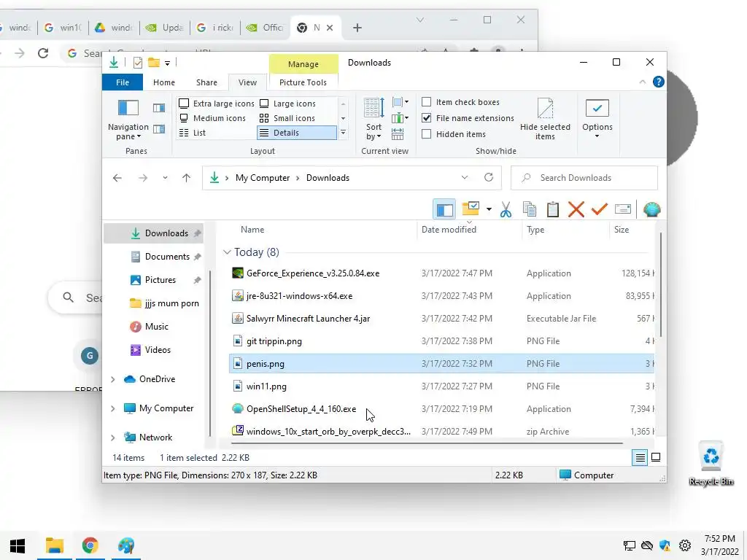Open Classic Explorer settings shell icon
Viewport: 747px width, 560px height.
pyautogui.click(x=651, y=209)
